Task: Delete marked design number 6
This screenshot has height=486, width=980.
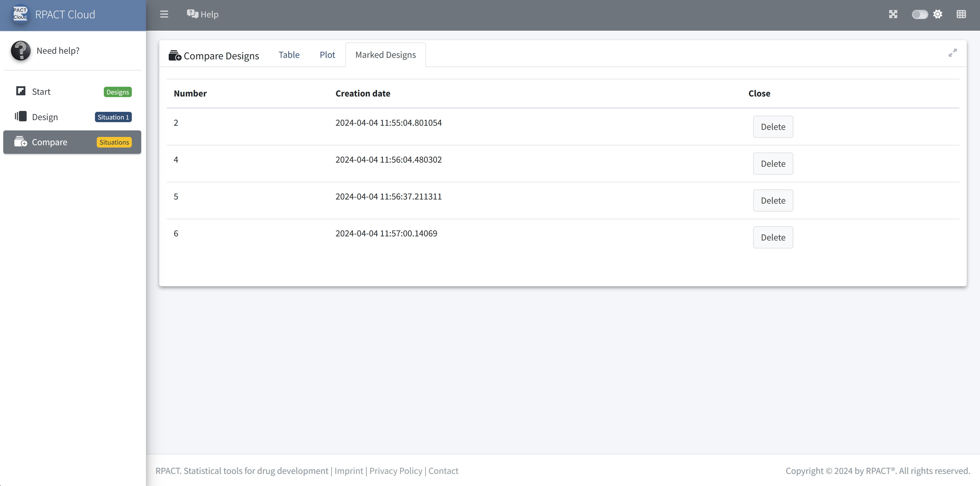Action: click(x=773, y=238)
